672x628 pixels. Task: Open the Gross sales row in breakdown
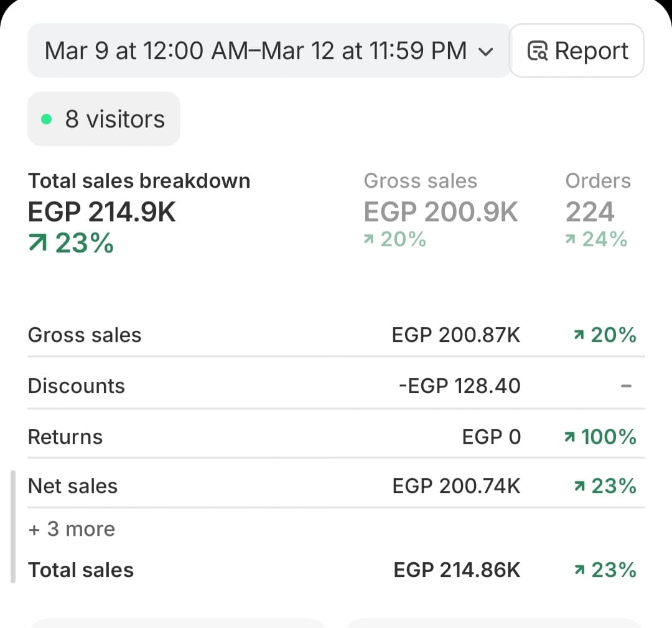point(85,335)
